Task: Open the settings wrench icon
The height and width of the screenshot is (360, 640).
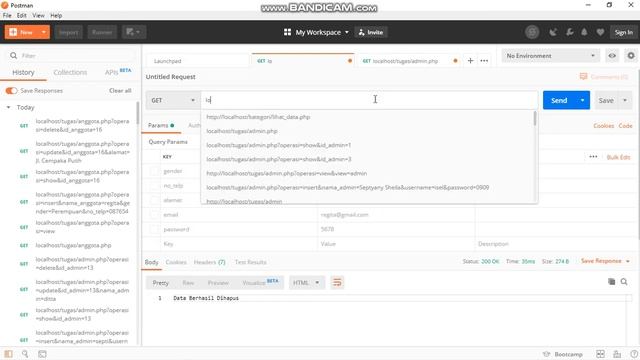Action: coord(569,32)
